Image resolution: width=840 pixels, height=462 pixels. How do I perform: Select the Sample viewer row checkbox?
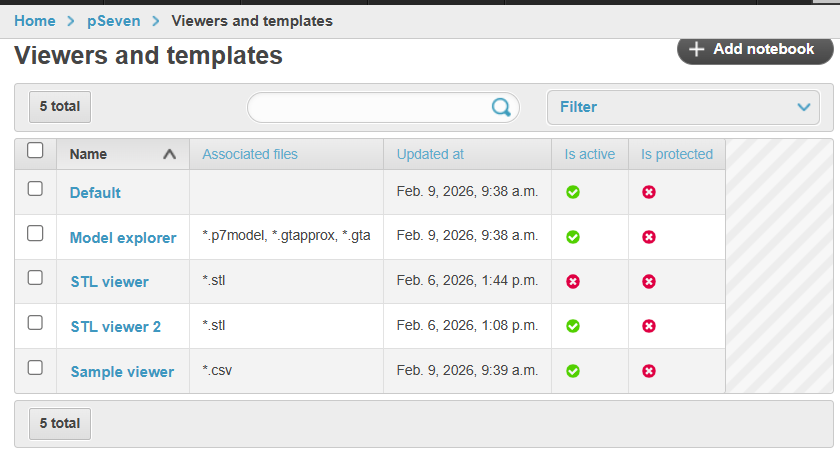tap(35, 367)
